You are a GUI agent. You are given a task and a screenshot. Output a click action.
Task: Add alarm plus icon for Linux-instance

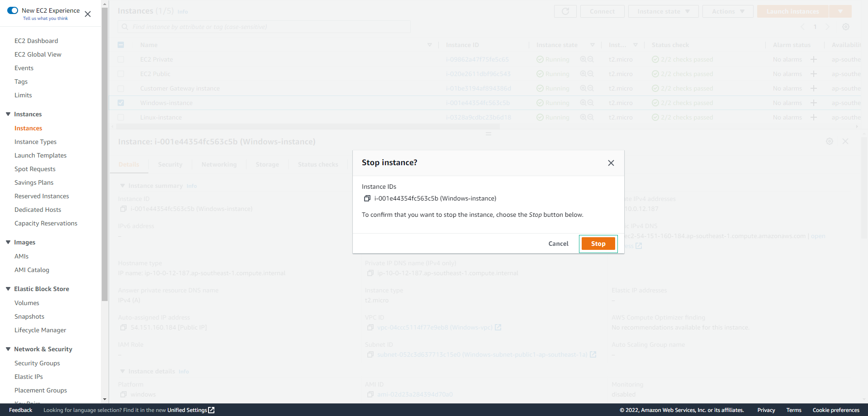point(814,117)
